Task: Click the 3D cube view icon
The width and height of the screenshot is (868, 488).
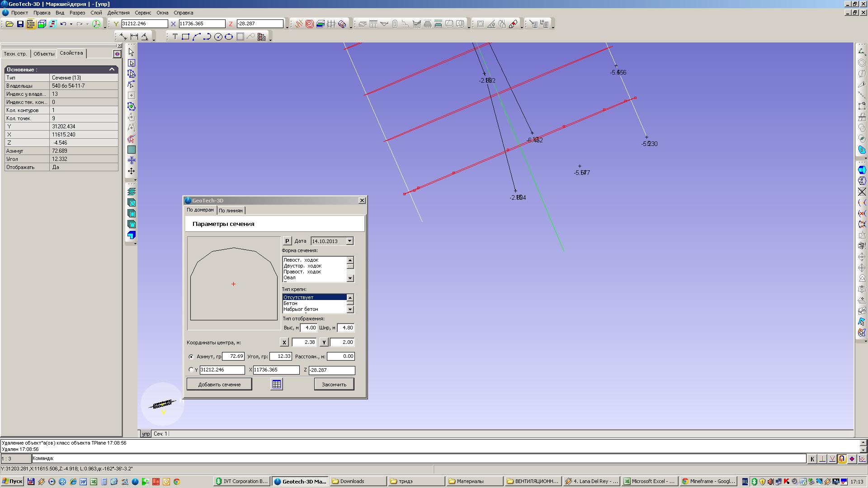Action: (x=42, y=24)
